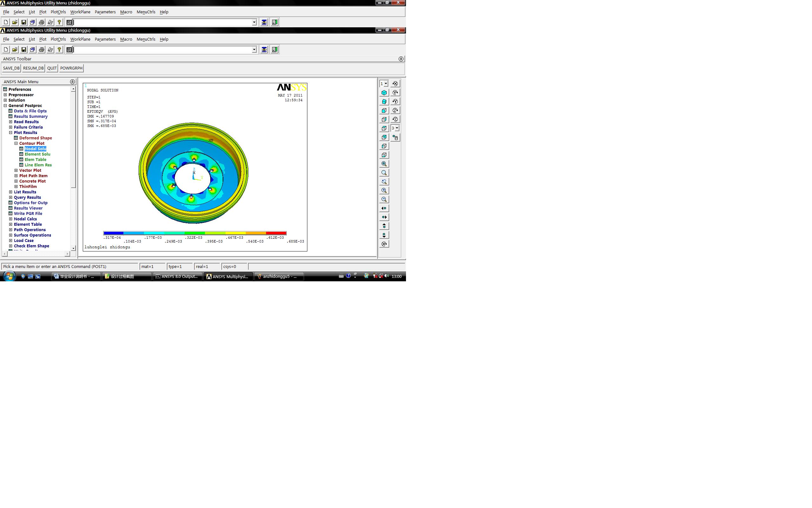Click X-rotate icon beneath the pan-down icon
This screenshot has width=812, height=508.
(384, 244)
